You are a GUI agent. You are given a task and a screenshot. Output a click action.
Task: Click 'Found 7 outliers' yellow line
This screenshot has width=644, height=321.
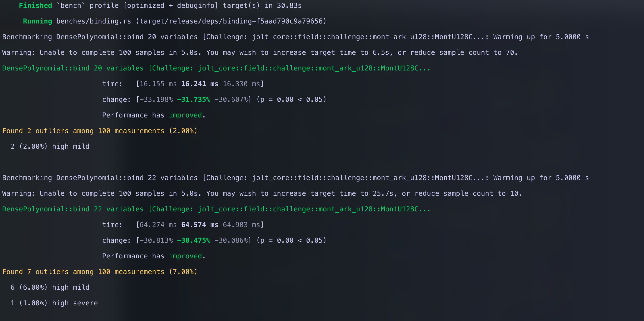(100, 272)
